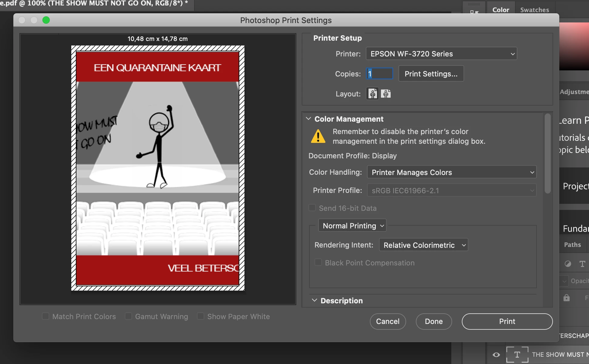The image size is (589, 364).
Task: Open the Paths panel tab
Action: [572, 244]
